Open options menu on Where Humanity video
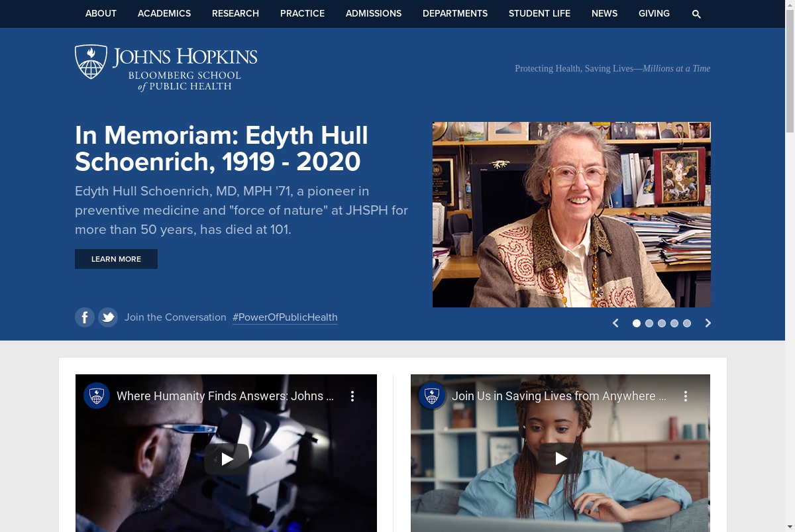Screen dimensions: 795x532 coord(352,396)
